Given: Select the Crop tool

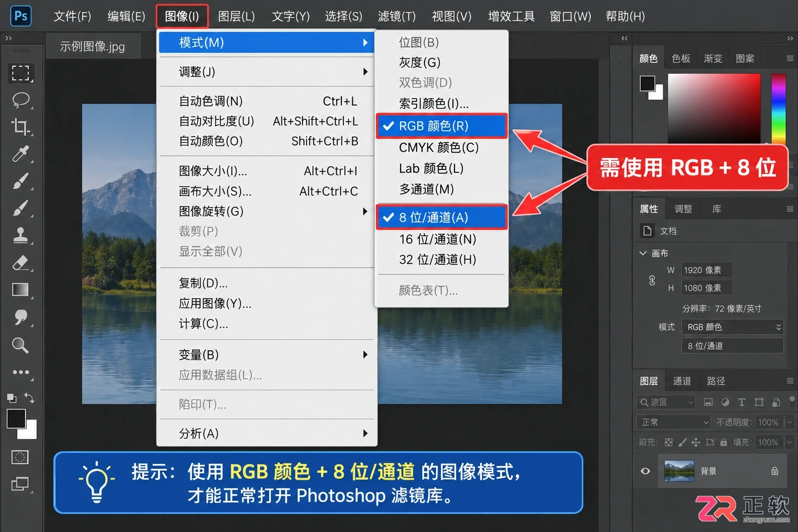Looking at the screenshot, I should tap(21, 127).
